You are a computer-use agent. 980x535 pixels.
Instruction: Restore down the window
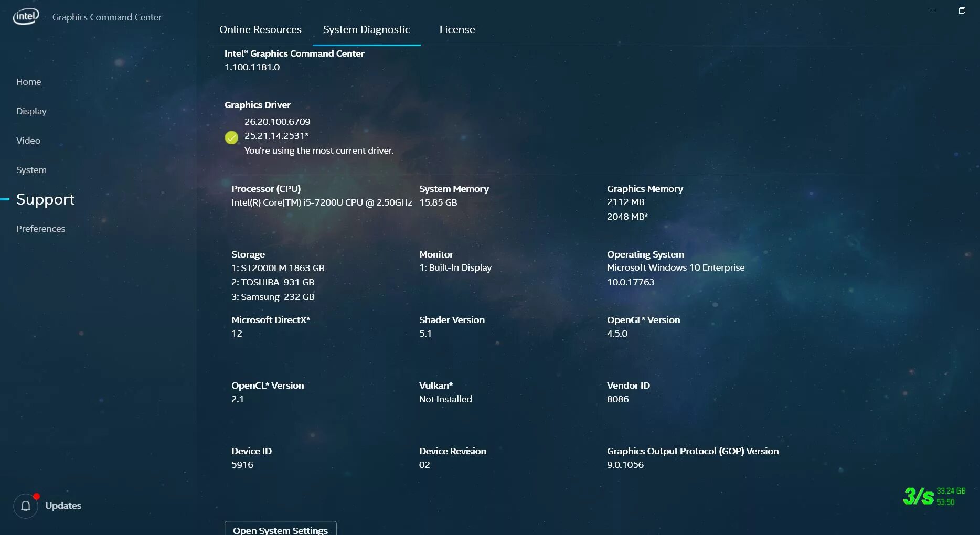[x=962, y=10]
